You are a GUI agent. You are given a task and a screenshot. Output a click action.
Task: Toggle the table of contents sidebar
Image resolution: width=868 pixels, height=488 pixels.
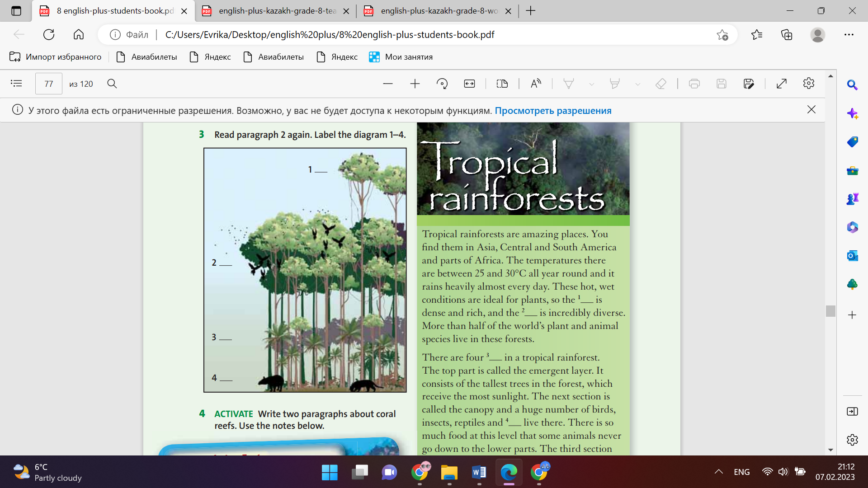click(x=16, y=84)
